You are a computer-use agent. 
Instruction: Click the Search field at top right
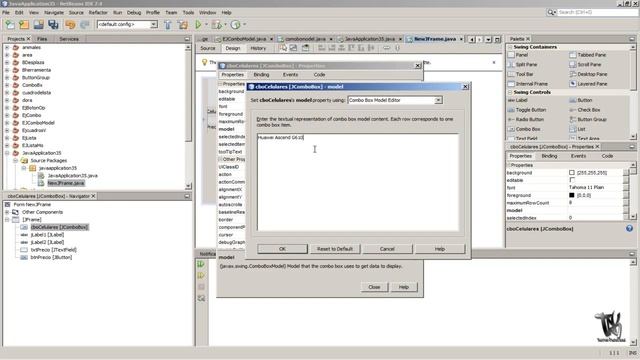pos(597,13)
